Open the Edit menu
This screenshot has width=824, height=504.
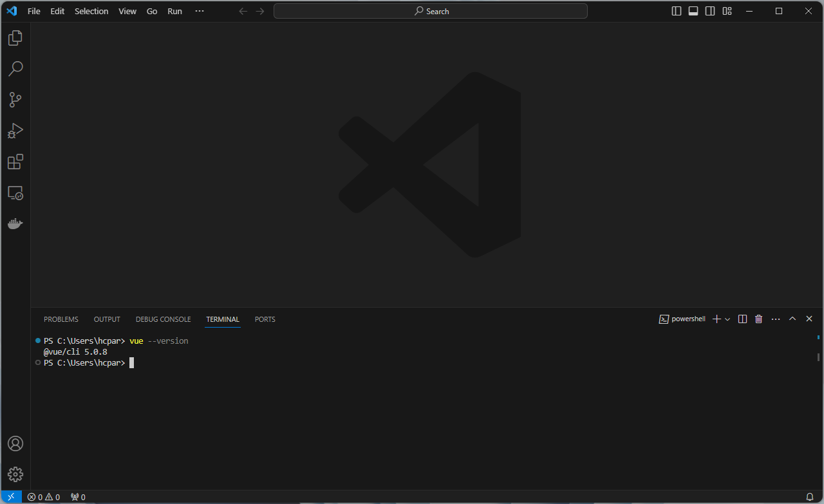pos(58,11)
